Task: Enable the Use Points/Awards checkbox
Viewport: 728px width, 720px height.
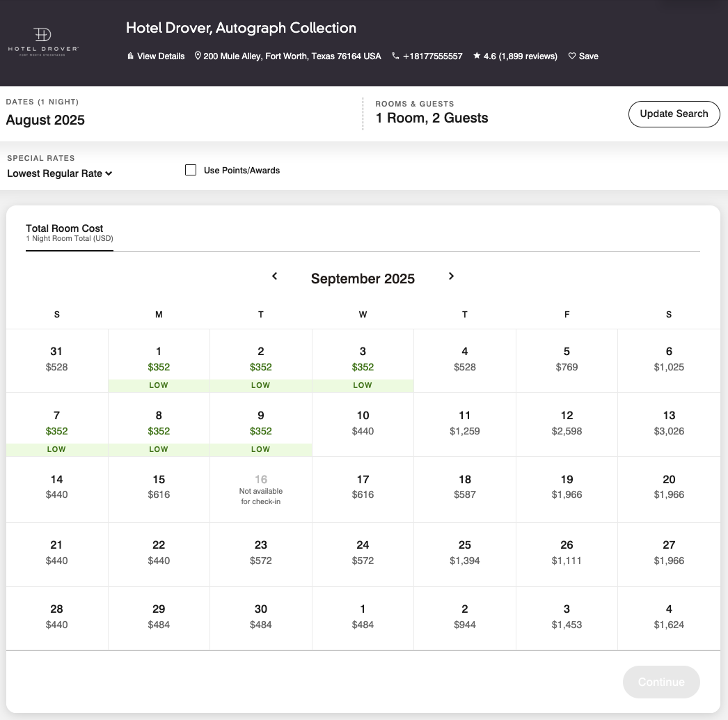Action: pyautogui.click(x=191, y=170)
